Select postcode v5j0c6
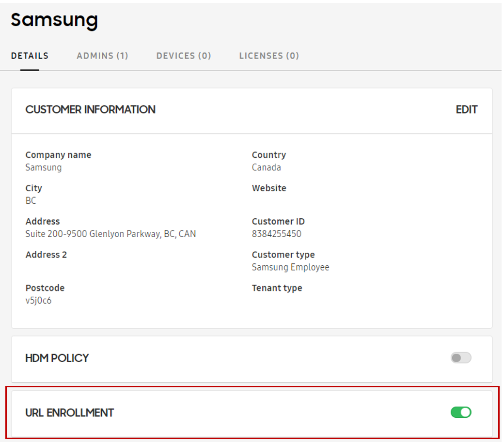The height and width of the screenshot is (442, 504). 38,301
